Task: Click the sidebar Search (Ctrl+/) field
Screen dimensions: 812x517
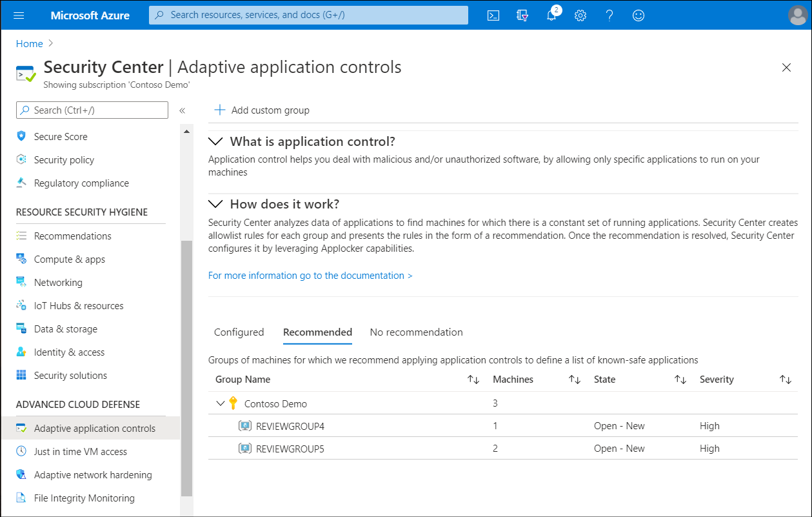Action: point(92,110)
